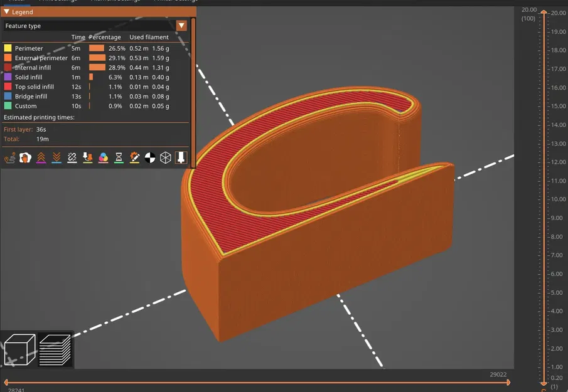Toggle center of mass display
568x392 pixels.
pyautogui.click(x=149, y=157)
